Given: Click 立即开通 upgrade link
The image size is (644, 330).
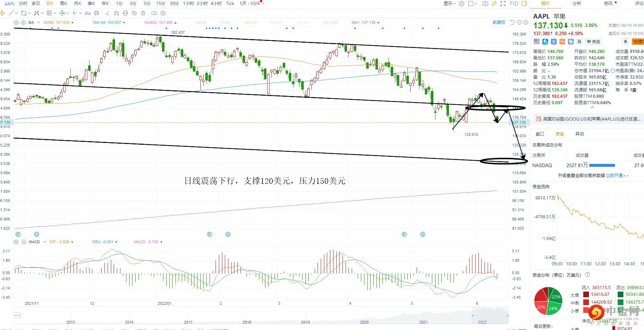Looking at the screenshot, I should click(x=617, y=176).
